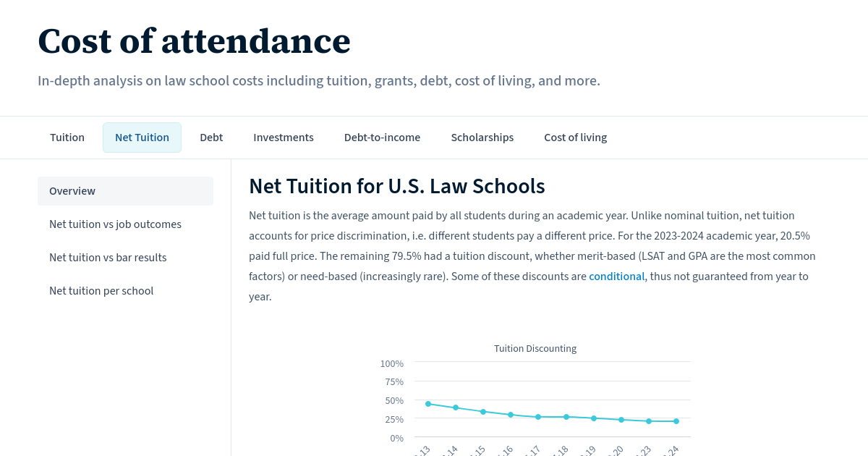Select the Investments tab
Image resolution: width=868 pixels, height=456 pixels.
tap(284, 137)
